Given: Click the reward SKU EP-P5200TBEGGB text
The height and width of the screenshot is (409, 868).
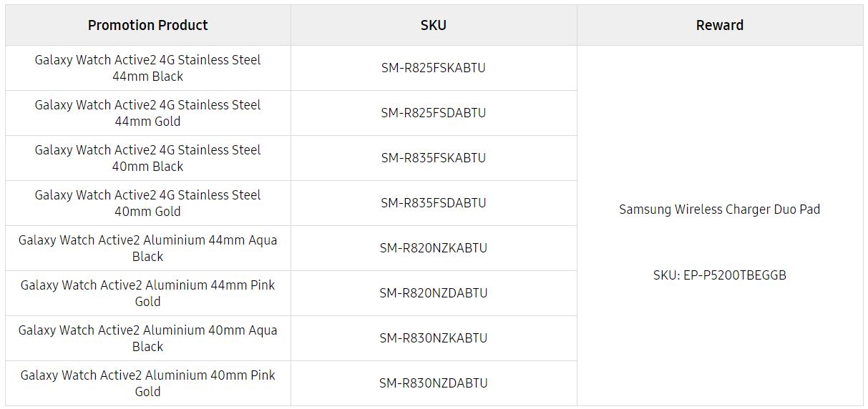Looking at the screenshot, I should point(719,275).
